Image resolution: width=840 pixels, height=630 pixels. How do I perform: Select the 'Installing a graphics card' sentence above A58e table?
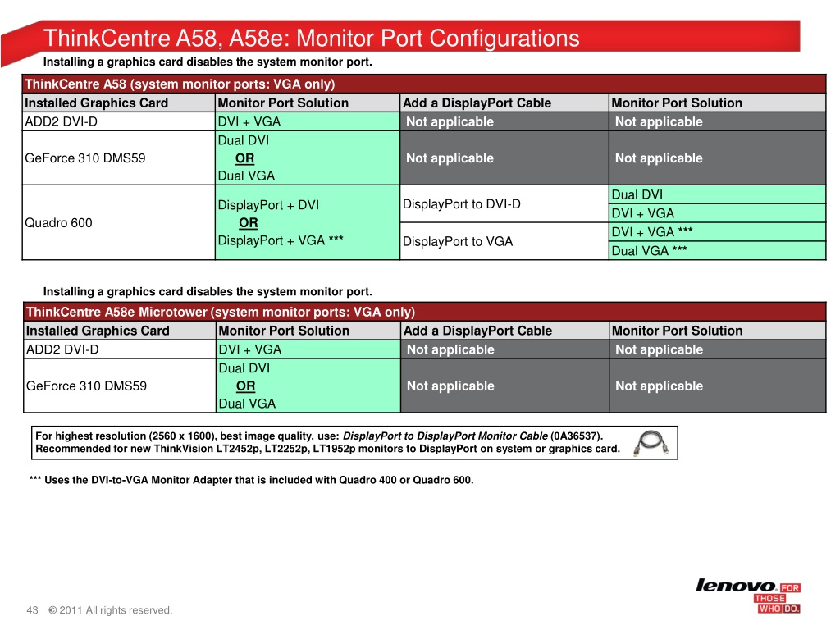(208, 292)
